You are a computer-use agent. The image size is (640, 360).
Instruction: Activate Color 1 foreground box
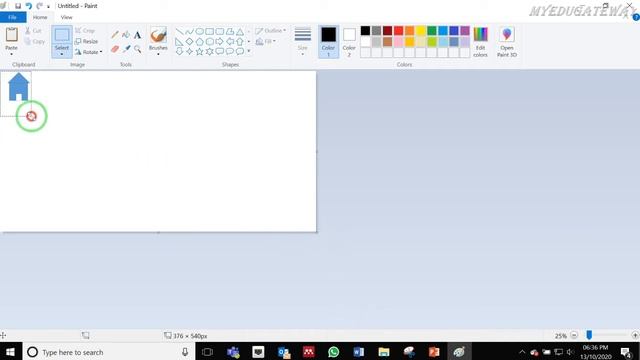point(329,42)
